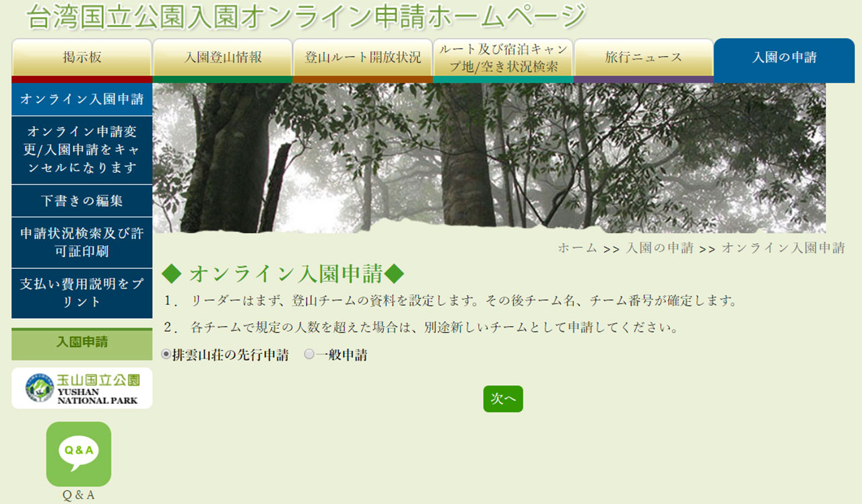Click the green Q&A speech bubble icon
The image size is (862, 504).
[x=79, y=454]
